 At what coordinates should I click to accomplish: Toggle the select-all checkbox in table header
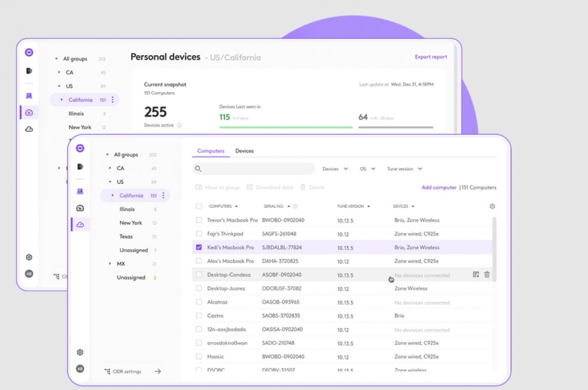click(199, 206)
